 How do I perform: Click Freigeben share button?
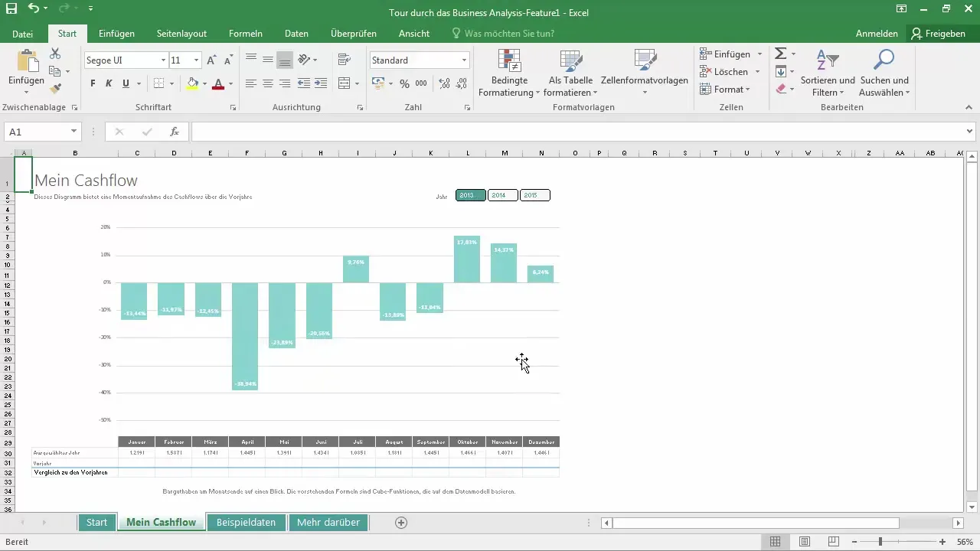[938, 34]
